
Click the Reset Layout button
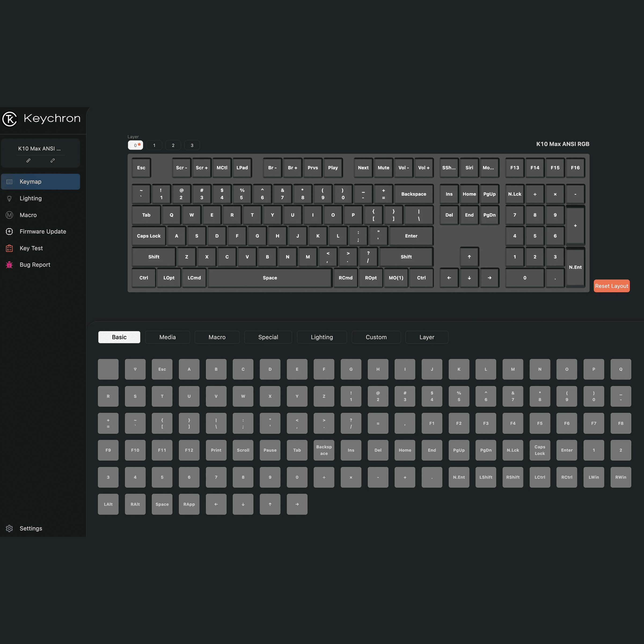point(611,286)
